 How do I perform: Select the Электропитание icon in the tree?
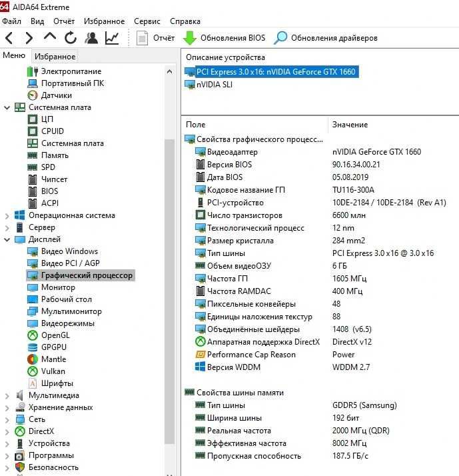(33, 71)
